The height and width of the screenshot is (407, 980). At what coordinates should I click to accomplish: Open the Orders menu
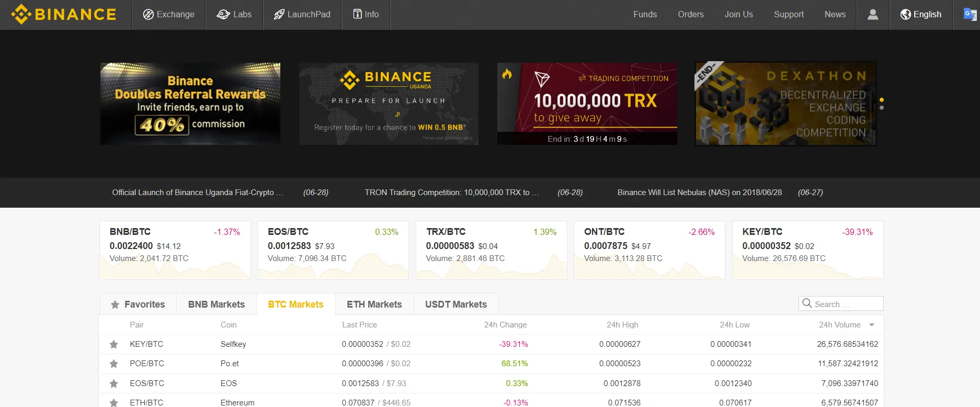691,15
